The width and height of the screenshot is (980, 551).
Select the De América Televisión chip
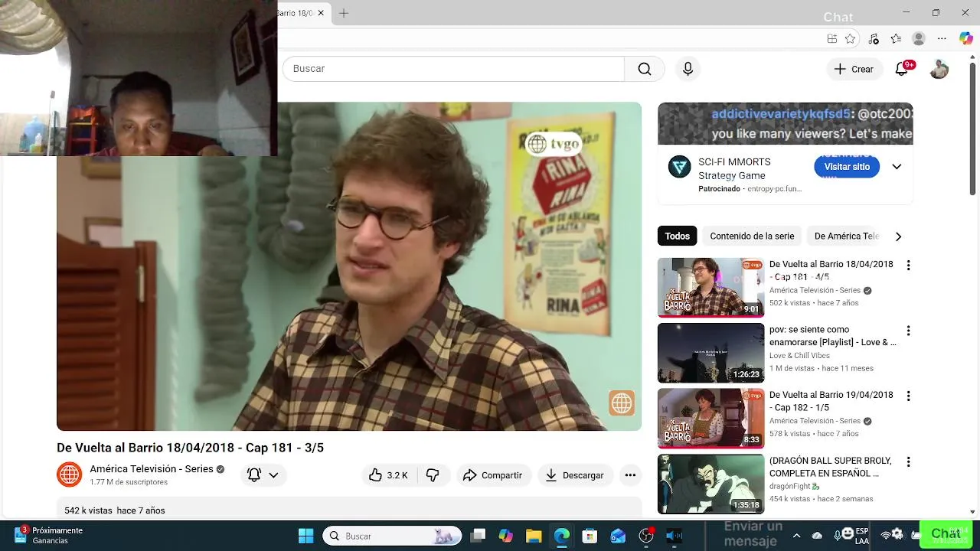point(845,236)
